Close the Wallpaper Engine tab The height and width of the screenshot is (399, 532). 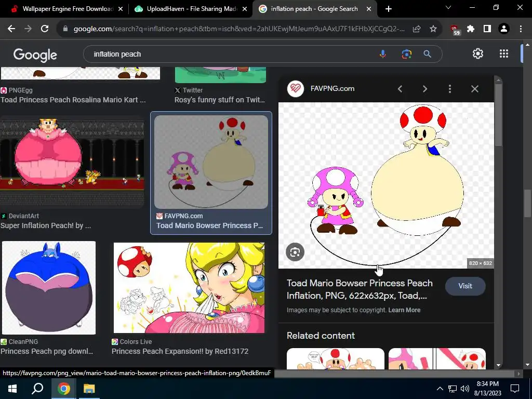[x=121, y=9]
